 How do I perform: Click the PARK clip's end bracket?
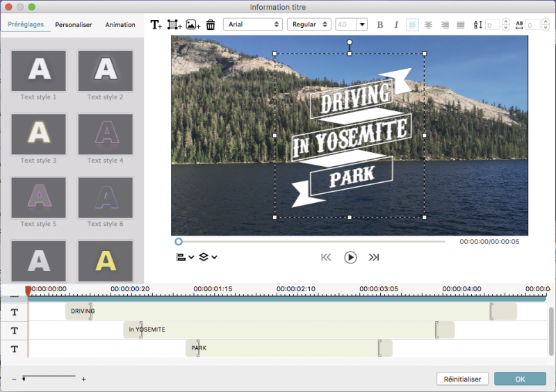[x=379, y=348]
